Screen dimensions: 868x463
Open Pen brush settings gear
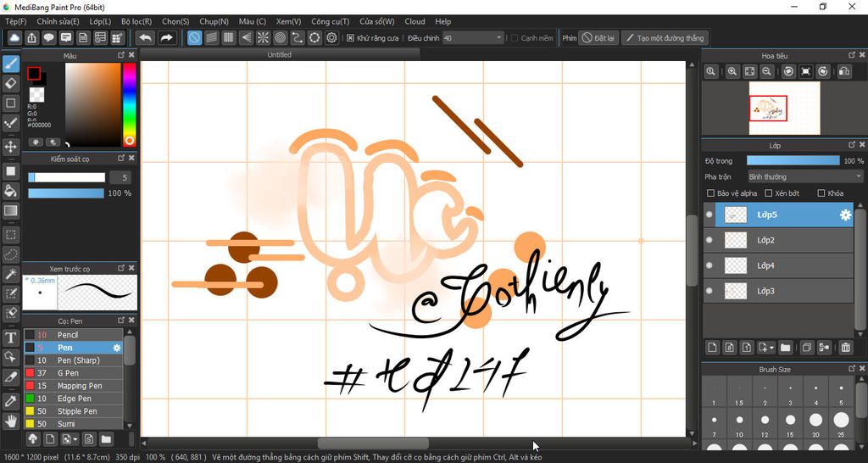coord(117,348)
